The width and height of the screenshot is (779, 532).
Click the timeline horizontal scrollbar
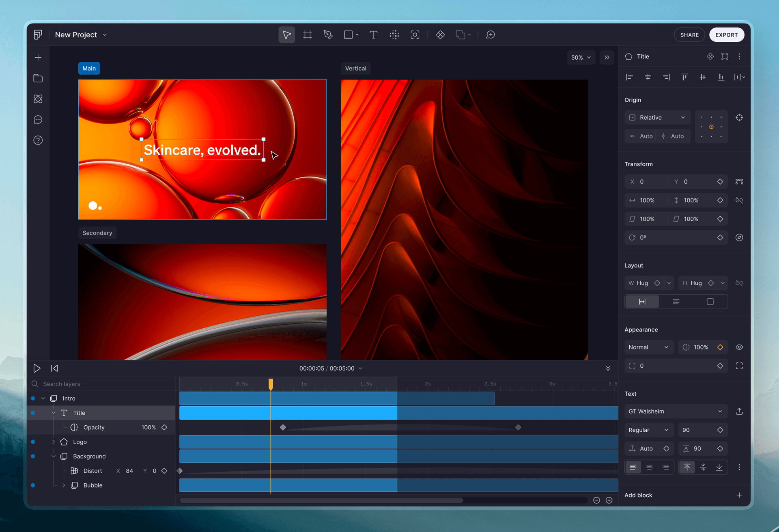(321, 500)
